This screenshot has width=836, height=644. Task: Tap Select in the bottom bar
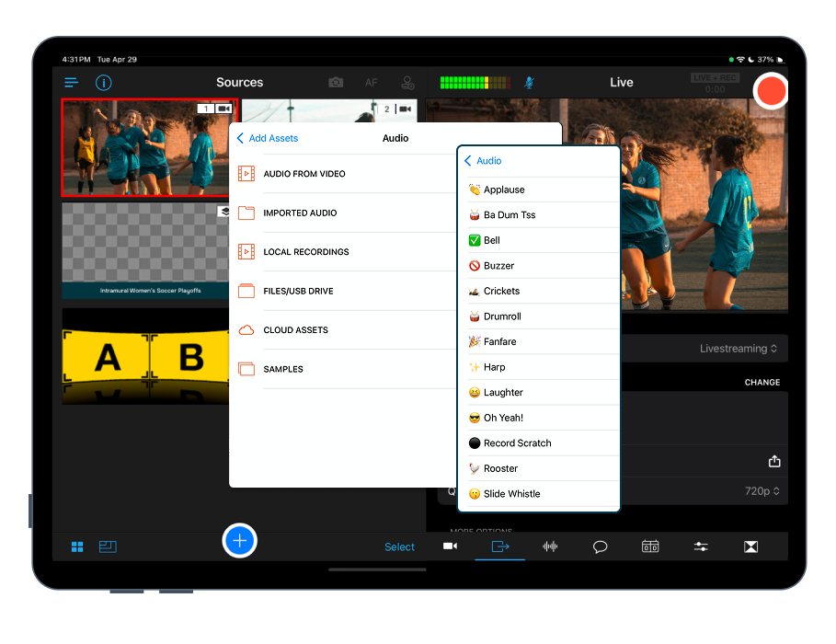tap(399, 546)
